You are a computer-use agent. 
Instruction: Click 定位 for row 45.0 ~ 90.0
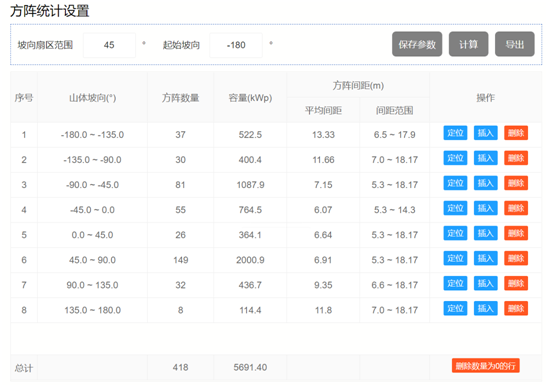tap(455, 258)
